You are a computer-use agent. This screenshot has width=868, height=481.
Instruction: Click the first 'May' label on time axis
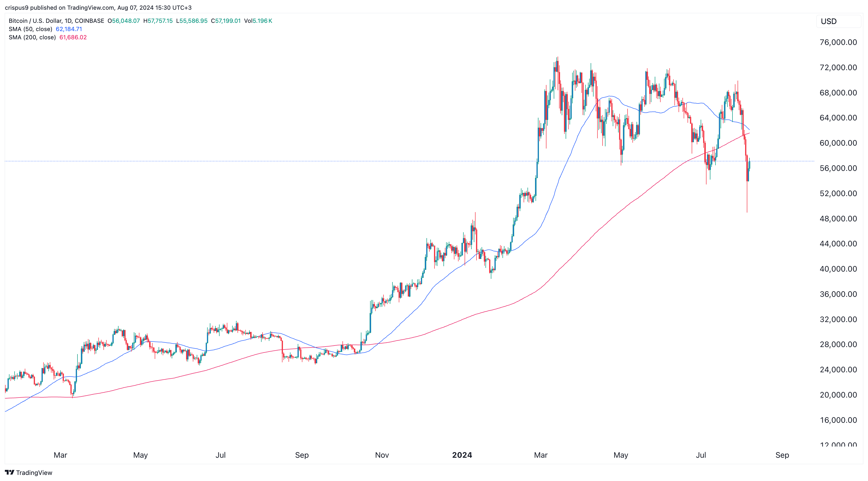(x=141, y=455)
